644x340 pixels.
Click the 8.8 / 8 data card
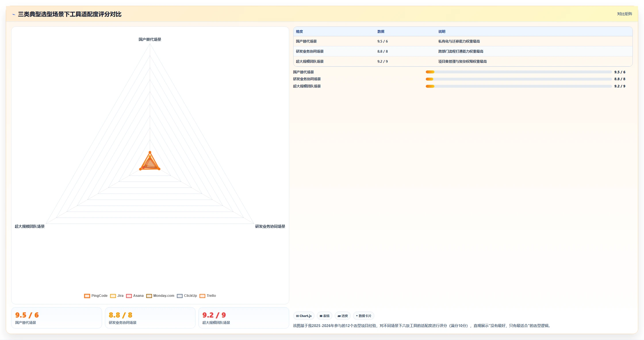150,318
